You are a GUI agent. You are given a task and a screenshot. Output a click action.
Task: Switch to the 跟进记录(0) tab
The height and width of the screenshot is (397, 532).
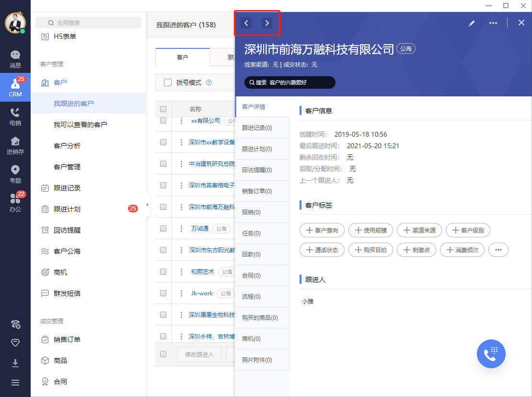pyautogui.click(x=257, y=128)
